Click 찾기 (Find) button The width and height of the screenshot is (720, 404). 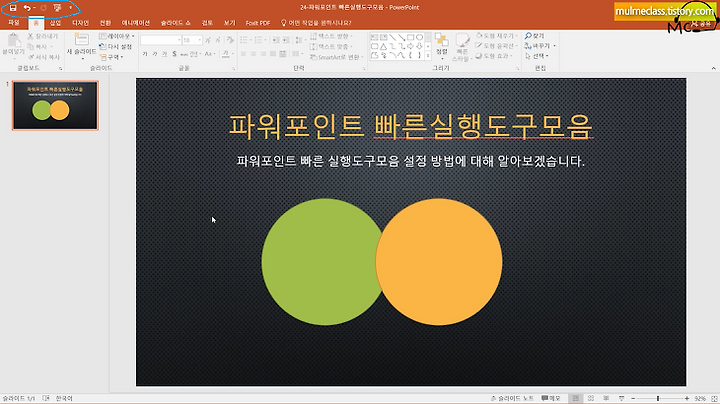534,36
